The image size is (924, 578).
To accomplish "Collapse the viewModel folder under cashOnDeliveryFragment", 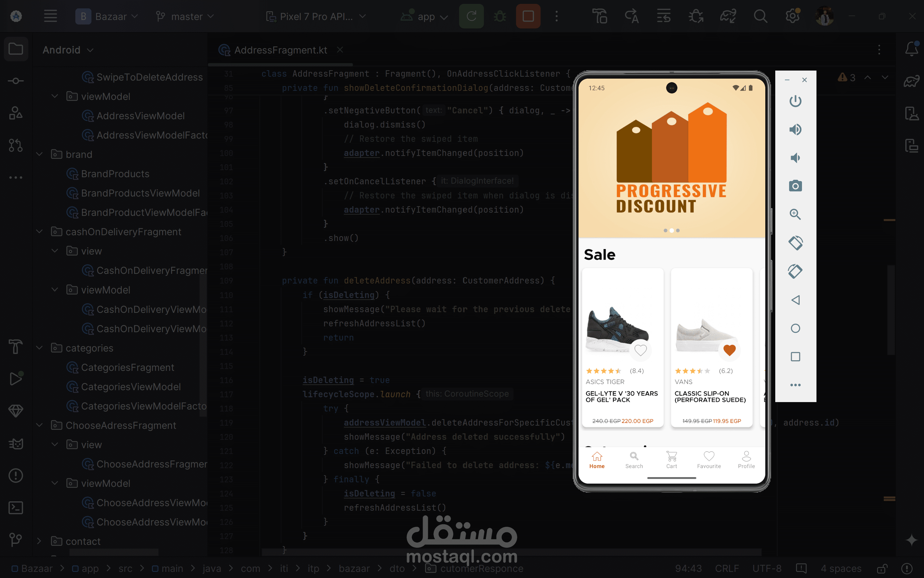I will tap(55, 289).
